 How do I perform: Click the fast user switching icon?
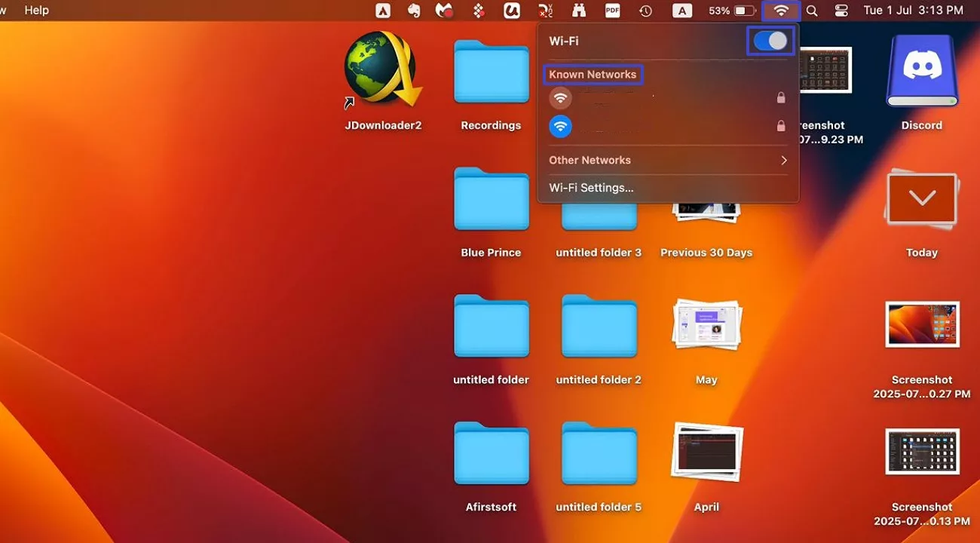tap(841, 11)
